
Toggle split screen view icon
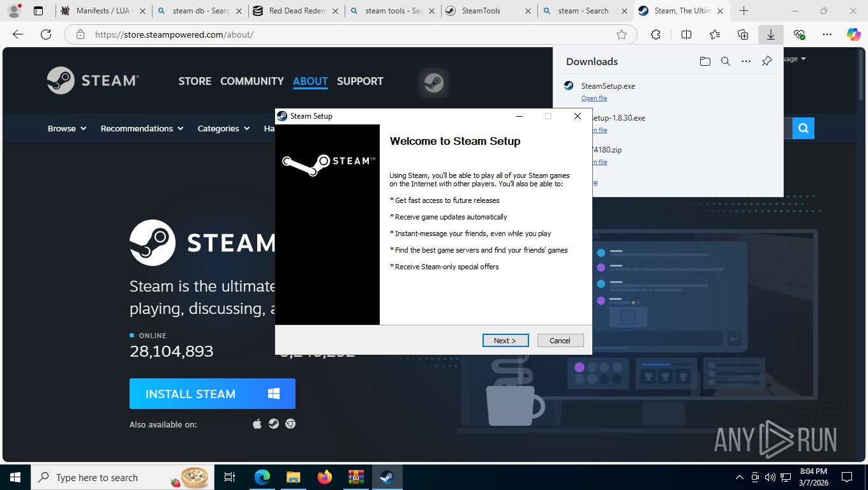[687, 34]
